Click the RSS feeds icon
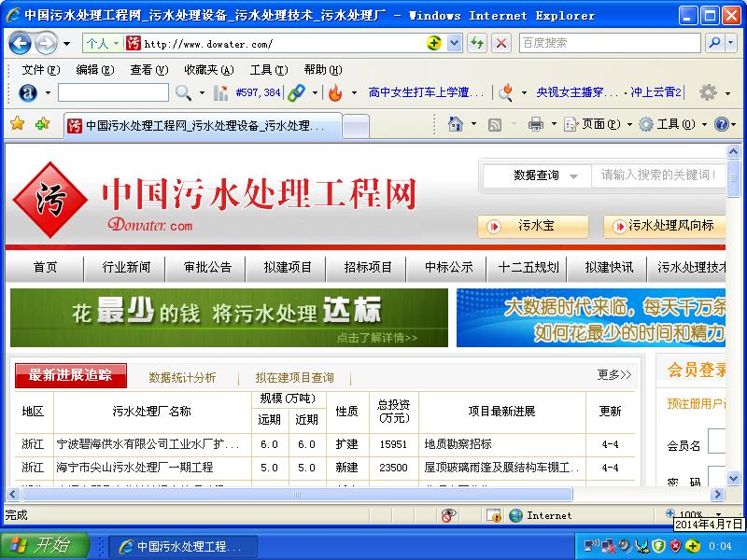The width and height of the screenshot is (747, 560). (x=495, y=125)
